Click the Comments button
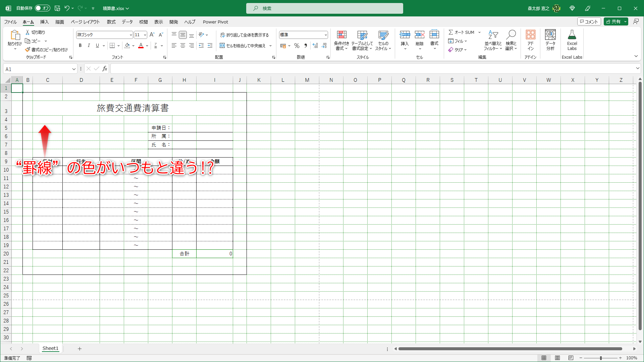The image size is (644, 362). [589, 21]
